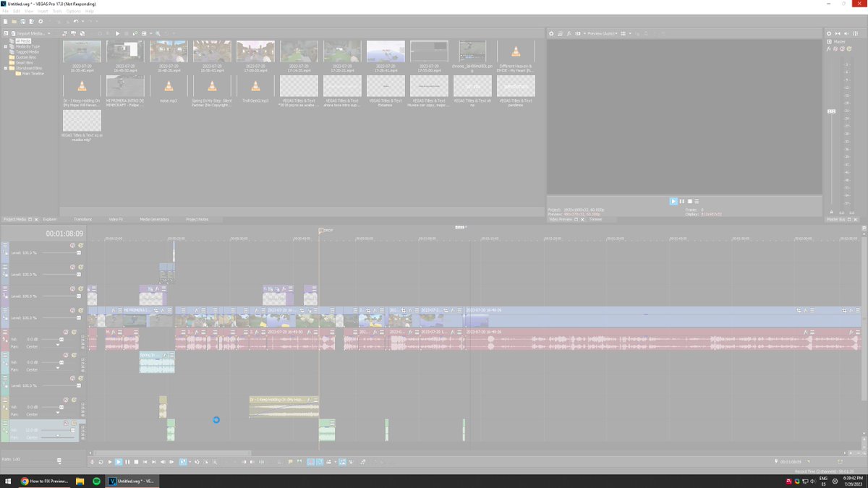
Task: Click the New project icon in main toolbar
Action: pyautogui.click(x=5, y=22)
